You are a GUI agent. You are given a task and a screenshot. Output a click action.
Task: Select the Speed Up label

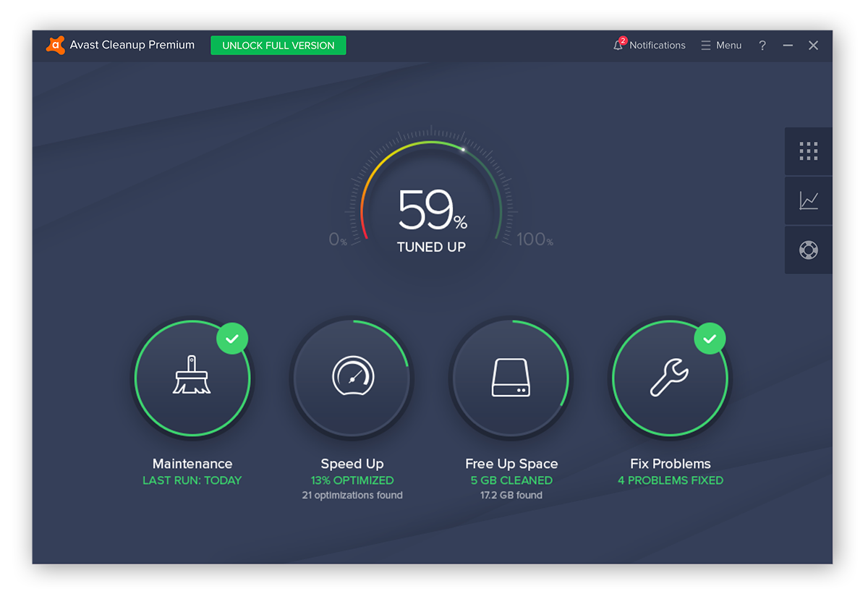click(352, 464)
